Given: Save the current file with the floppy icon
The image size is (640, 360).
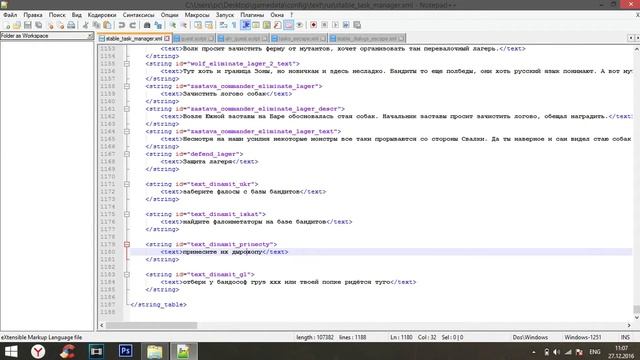Looking at the screenshot, I should click(28, 25).
